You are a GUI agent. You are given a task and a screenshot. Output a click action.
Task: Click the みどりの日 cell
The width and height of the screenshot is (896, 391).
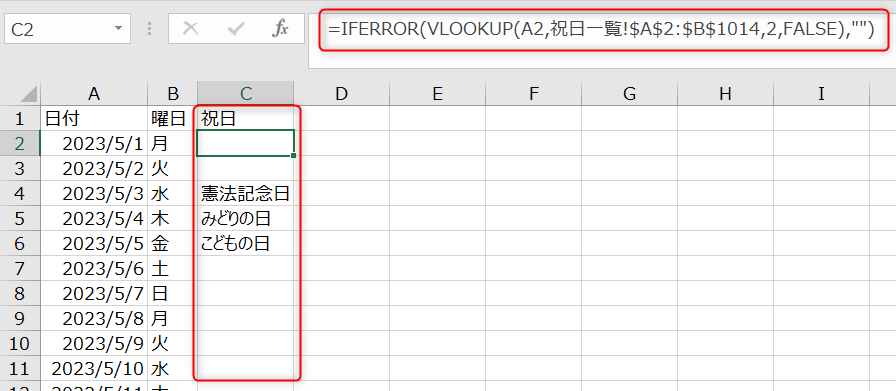point(246,219)
